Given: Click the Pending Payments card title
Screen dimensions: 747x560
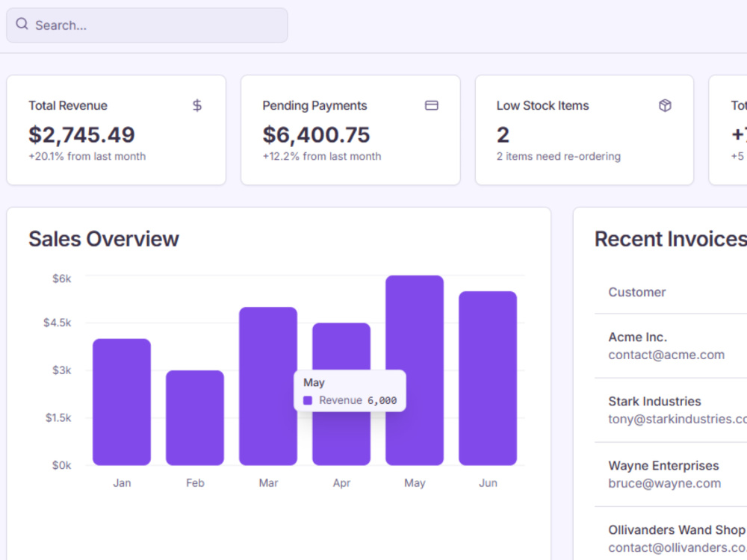Looking at the screenshot, I should [x=315, y=106].
